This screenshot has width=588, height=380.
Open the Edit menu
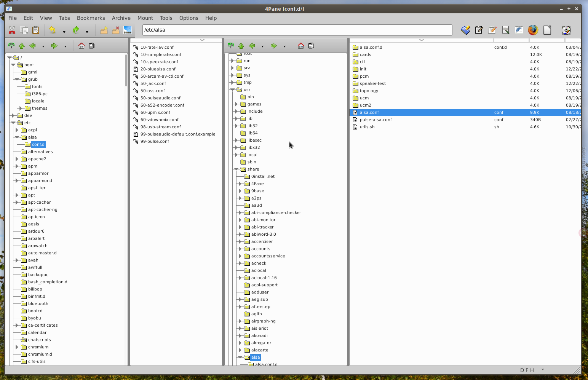click(x=28, y=18)
